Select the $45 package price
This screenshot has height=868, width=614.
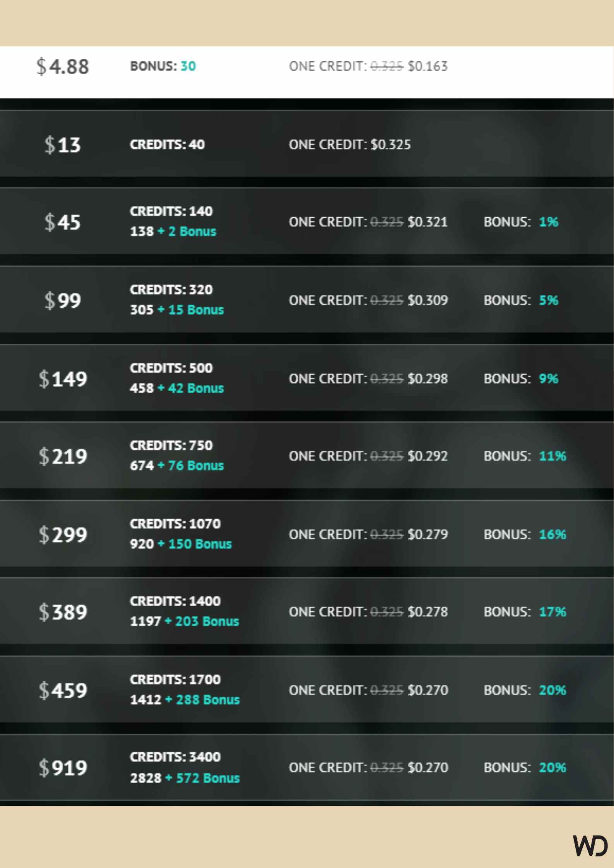pos(63,222)
